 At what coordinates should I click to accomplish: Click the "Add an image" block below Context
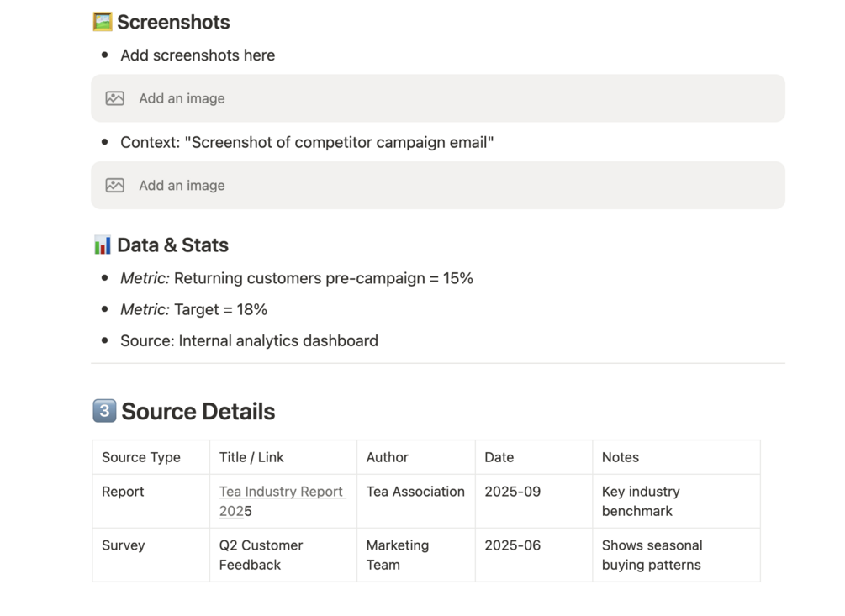(437, 186)
